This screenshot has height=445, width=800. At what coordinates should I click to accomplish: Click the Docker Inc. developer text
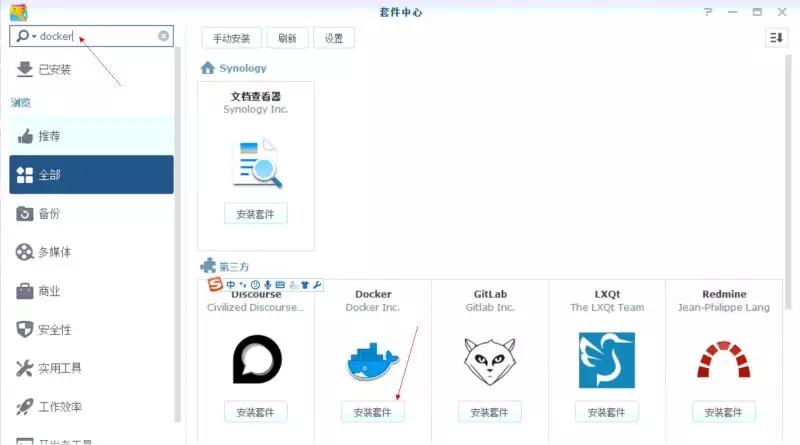point(372,307)
